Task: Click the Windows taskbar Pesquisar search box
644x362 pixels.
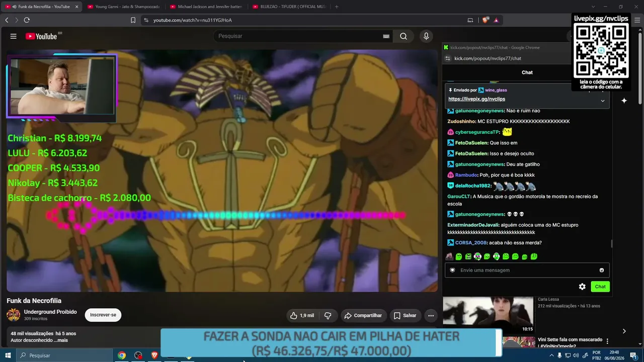Action: tap(64, 355)
